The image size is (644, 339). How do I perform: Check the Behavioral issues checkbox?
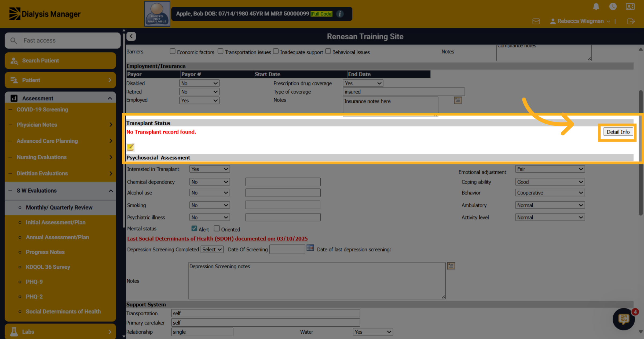pos(328,51)
